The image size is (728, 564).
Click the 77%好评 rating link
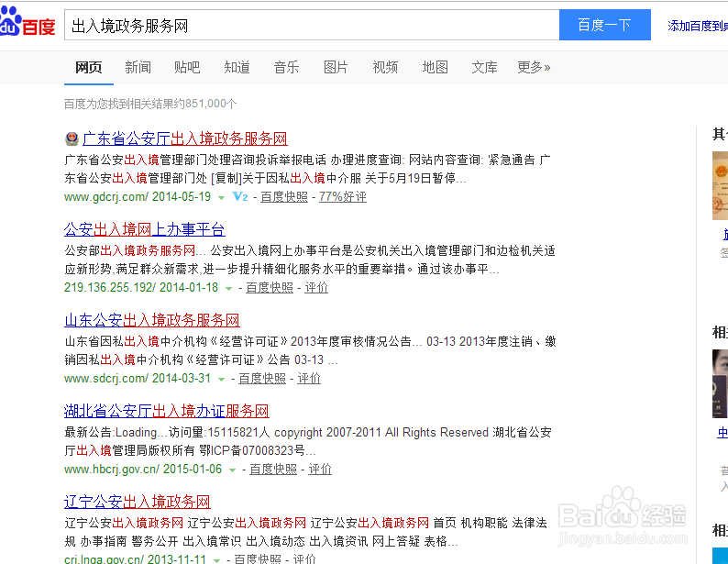[343, 197]
